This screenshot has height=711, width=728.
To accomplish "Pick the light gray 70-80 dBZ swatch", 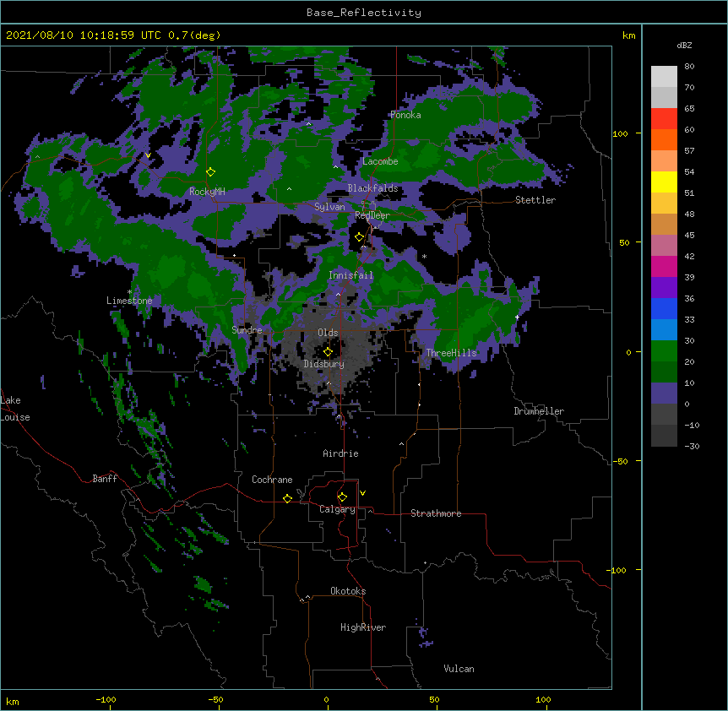I will tap(664, 77).
